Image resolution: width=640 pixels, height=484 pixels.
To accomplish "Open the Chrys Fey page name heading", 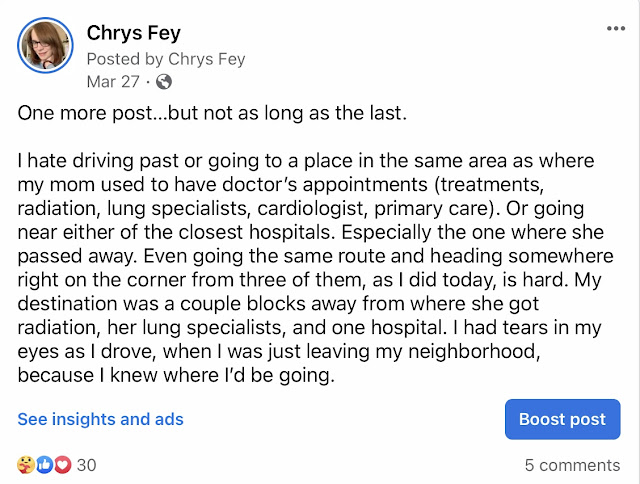I will [x=133, y=33].
